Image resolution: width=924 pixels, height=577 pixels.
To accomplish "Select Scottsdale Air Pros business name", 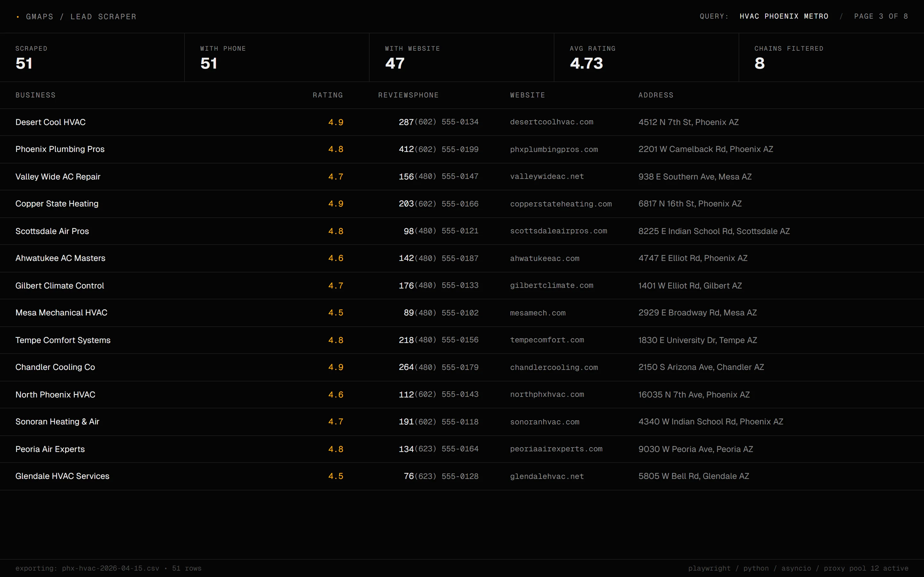I will click(x=52, y=231).
